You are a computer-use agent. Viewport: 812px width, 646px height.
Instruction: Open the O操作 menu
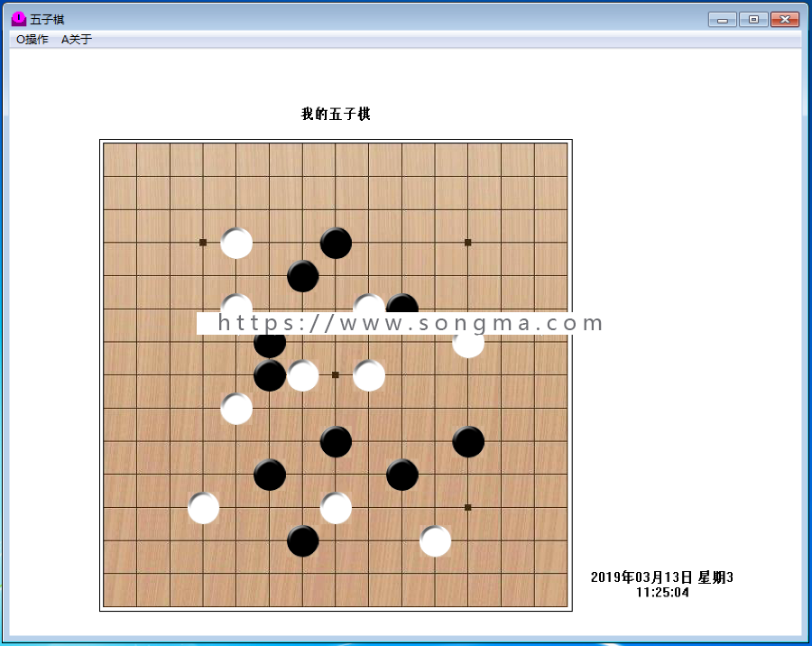pyautogui.click(x=32, y=40)
